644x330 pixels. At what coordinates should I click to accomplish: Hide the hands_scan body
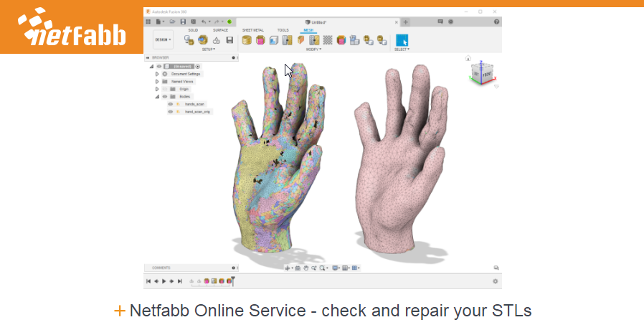[171, 104]
